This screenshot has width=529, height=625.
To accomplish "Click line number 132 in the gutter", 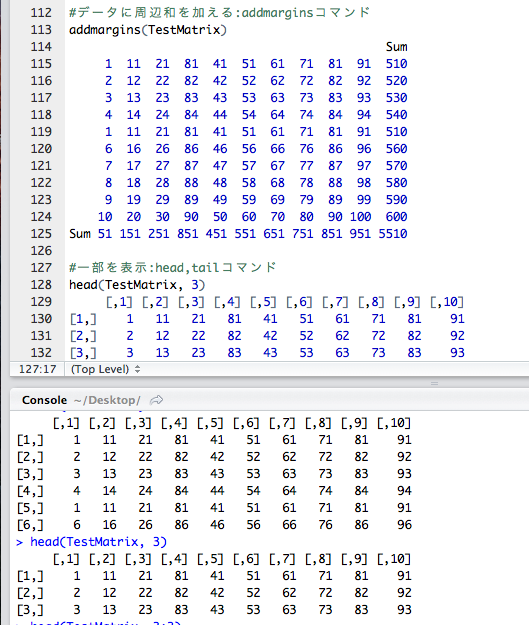I will 41,353.
